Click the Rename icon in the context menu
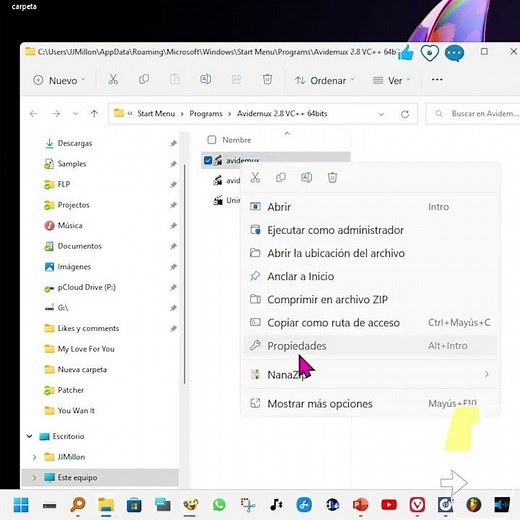520x520 pixels. pos(307,178)
